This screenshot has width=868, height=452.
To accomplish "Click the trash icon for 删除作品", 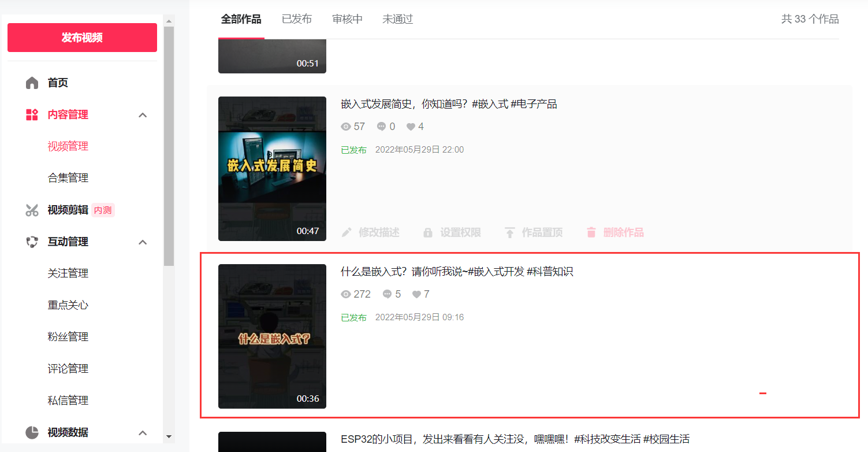I will point(591,232).
